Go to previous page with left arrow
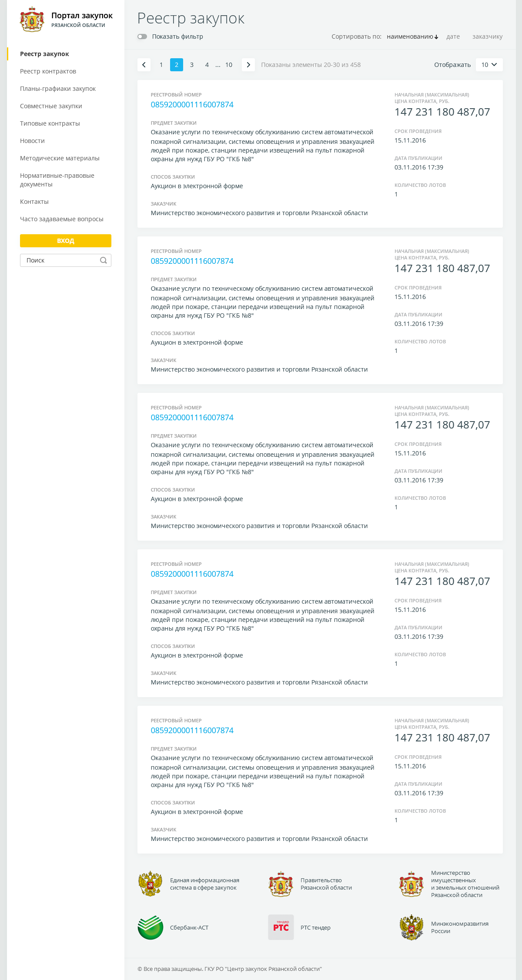This screenshot has height=980, width=522. (x=144, y=65)
